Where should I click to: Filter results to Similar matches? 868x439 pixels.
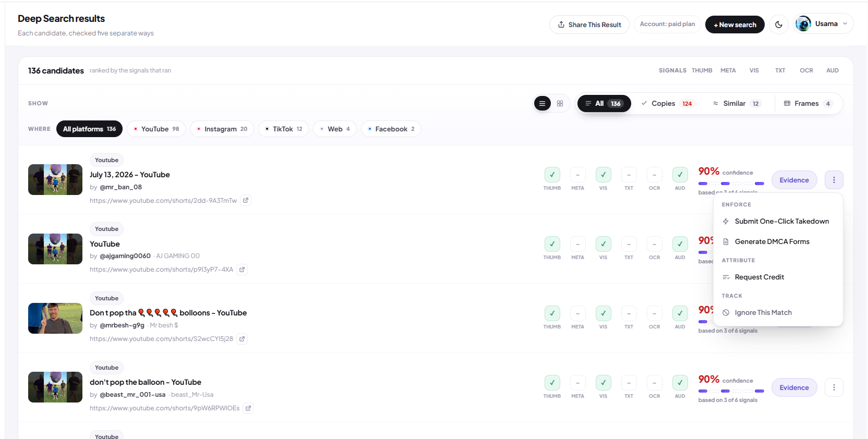pyautogui.click(x=737, y=104)
